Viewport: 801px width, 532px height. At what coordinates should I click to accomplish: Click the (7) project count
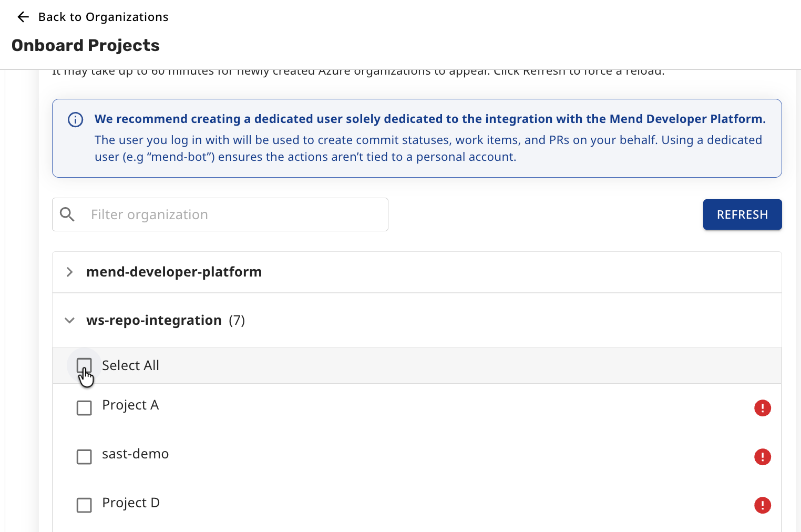coord(237,321)
